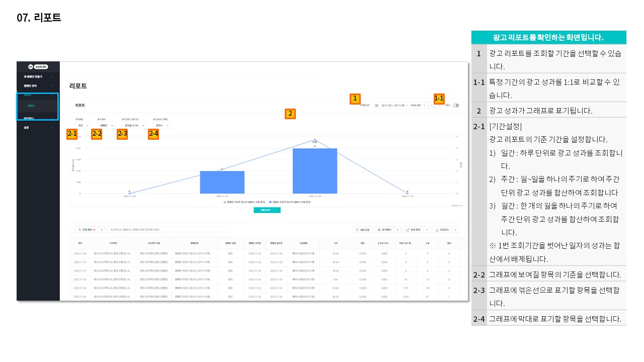Open the 클릭수 bar-graph dropdown
Viewport: 644px width, 362px height.
[162, 125]
